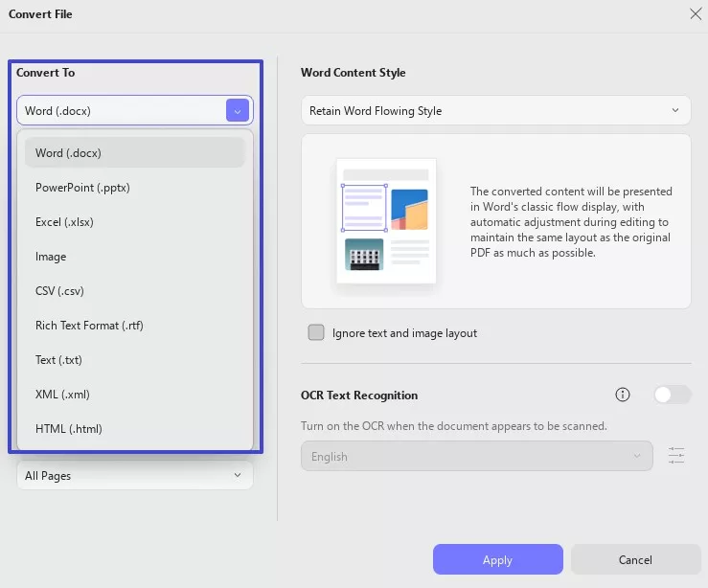Click the Word layout preview thumbnail
Screen dimensions: 708x588
click(386, 221)
